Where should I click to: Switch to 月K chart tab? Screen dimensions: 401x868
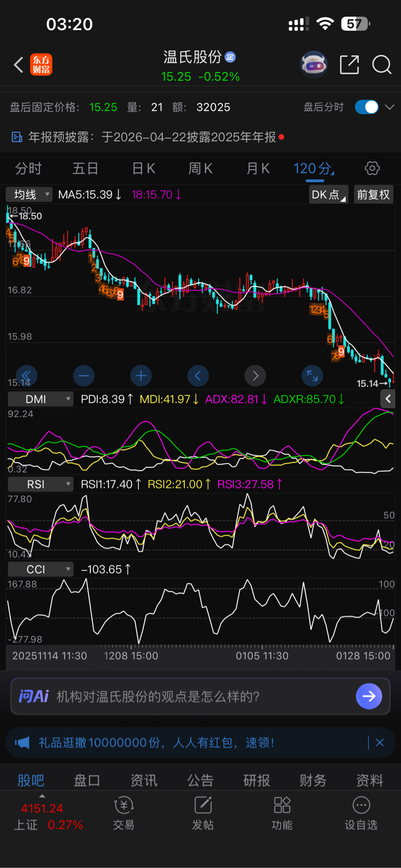click(x=257, y=169)
